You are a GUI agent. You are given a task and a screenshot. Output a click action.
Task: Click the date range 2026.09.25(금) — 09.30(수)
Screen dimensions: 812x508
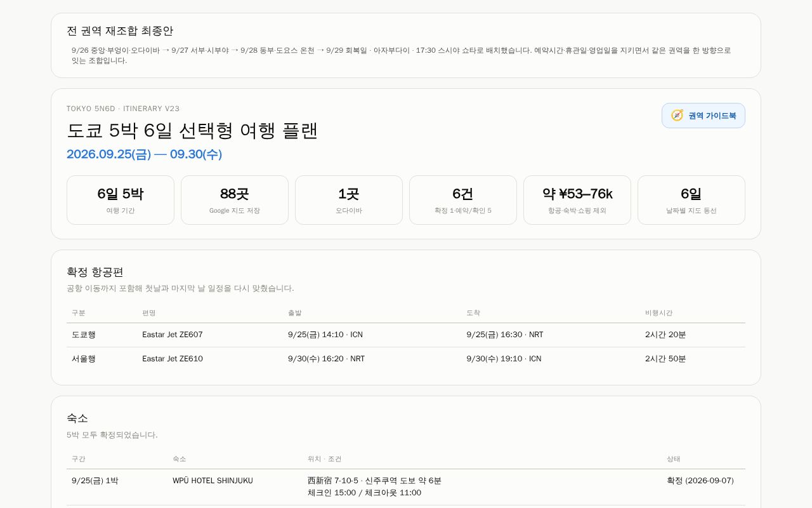(x=144, y=154)
